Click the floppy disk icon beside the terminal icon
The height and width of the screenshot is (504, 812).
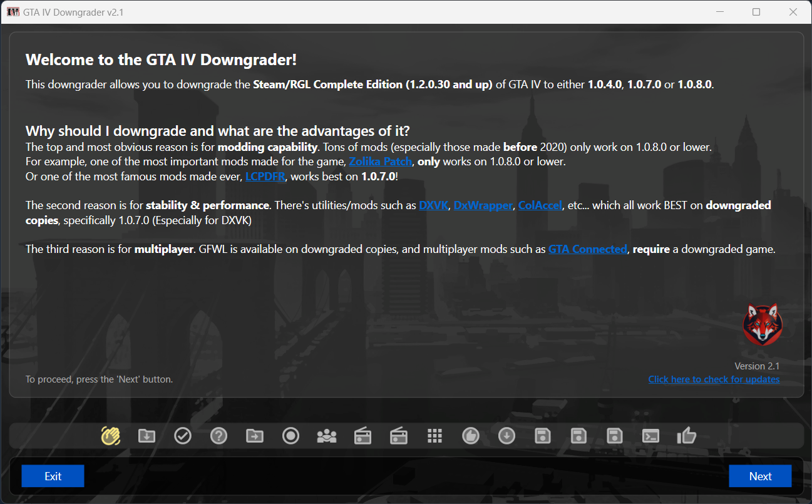tap(615, 436)
